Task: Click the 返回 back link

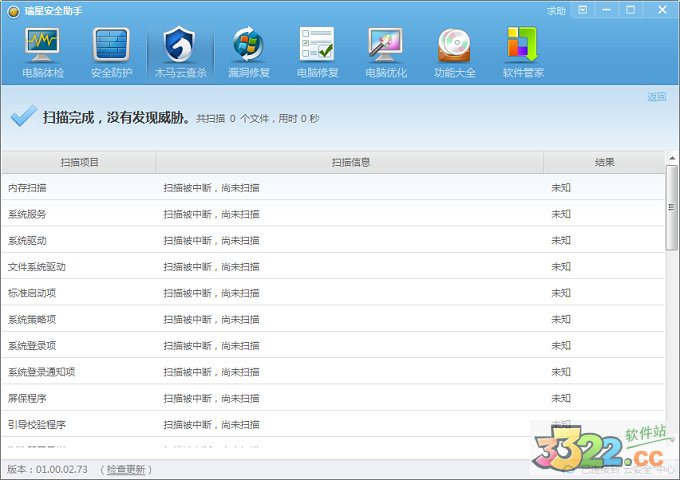Action: pyautogui.click(x=656, y=97)
